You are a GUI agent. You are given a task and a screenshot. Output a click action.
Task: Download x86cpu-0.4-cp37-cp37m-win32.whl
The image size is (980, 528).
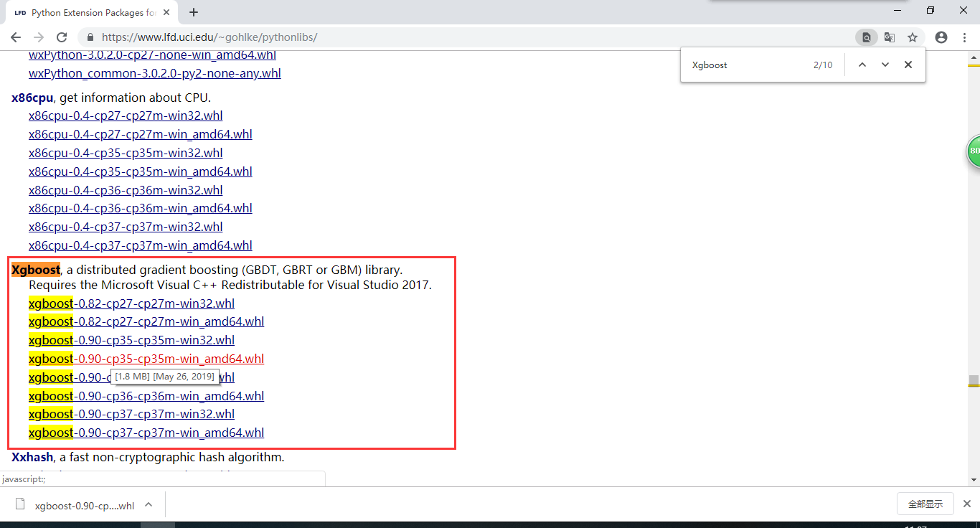(x=126, y=227)
